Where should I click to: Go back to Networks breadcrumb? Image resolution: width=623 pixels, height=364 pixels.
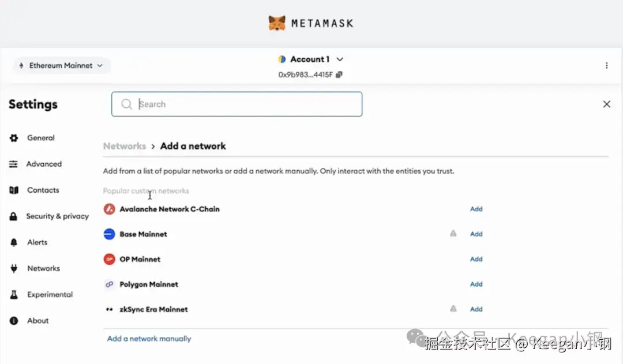point(124,146)
